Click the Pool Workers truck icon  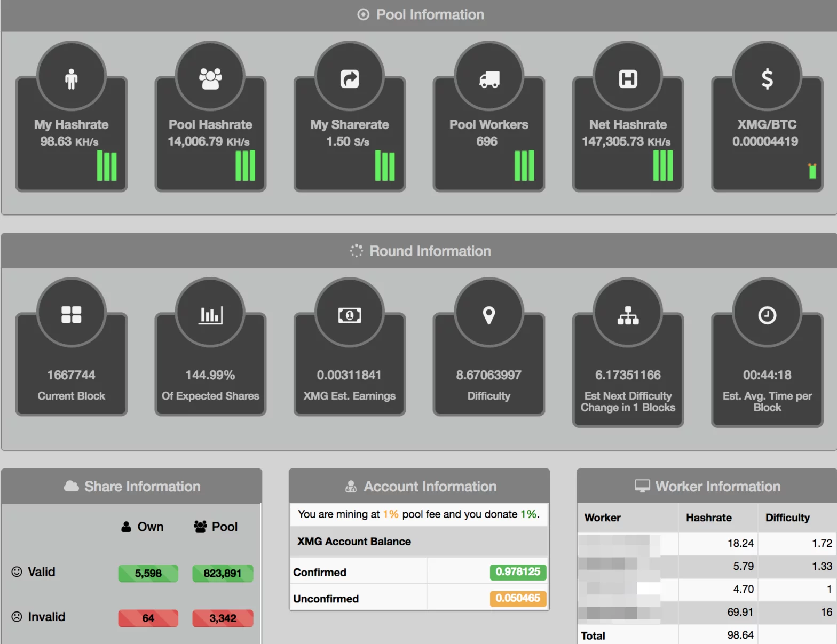click(x=489, y=79)
